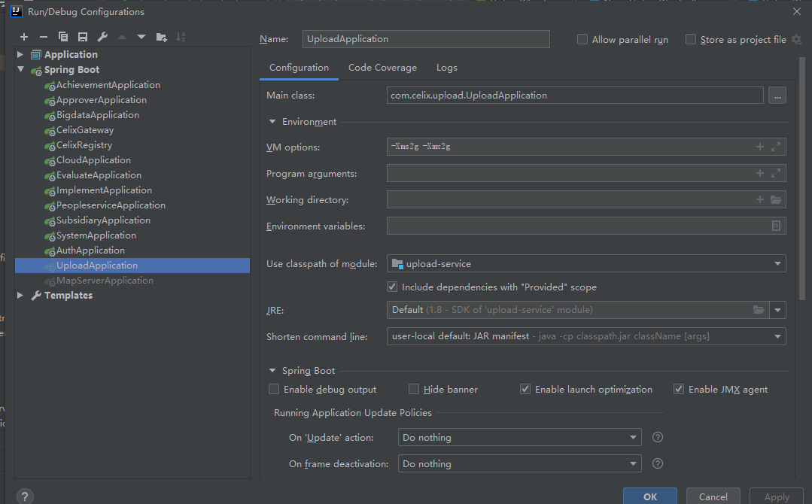Close the Run/Debug Configurations dialog
Image resolution: width=812 pixels, height=504 pixels.
[x=796, y=11]
